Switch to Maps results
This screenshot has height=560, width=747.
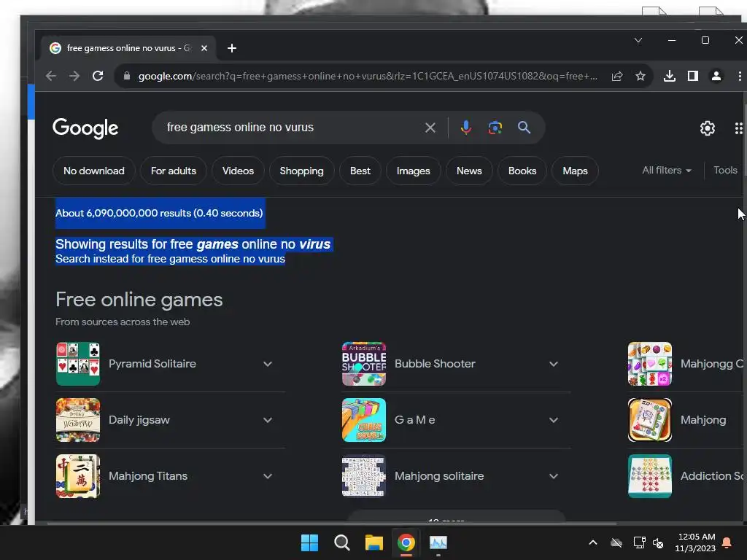(x=575, y=171)
